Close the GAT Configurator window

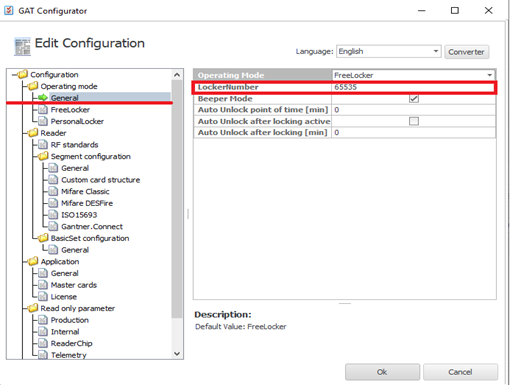point(488,11)
